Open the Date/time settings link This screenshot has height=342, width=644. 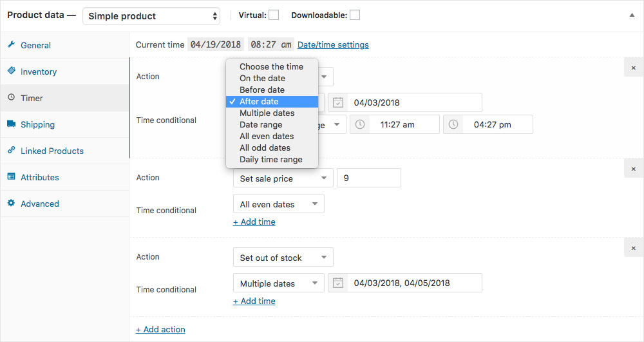333,45
